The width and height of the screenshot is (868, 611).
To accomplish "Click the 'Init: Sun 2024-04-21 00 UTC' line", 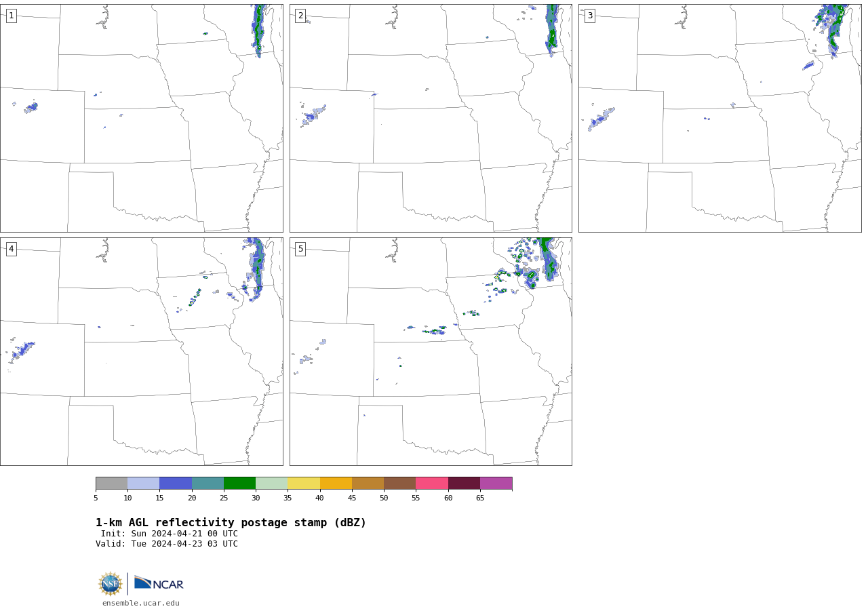I will pyautogui.click(x=170, y=534).
